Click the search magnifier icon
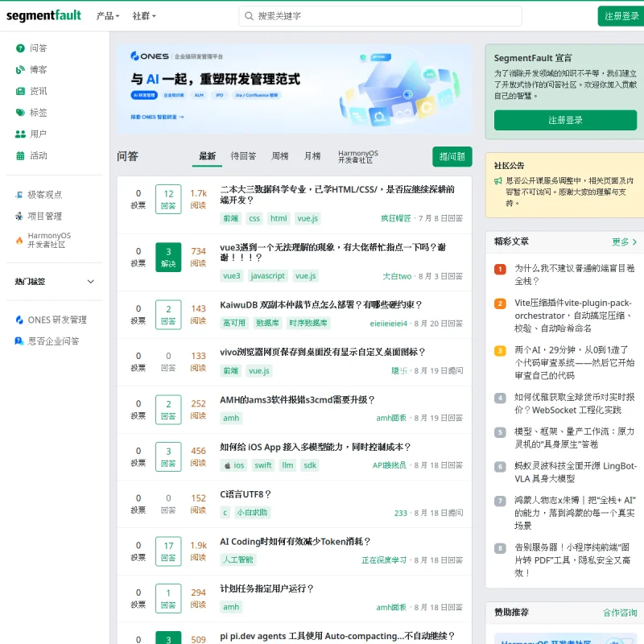The width and height of the screenshot is (644, 644). click(249, 16)
